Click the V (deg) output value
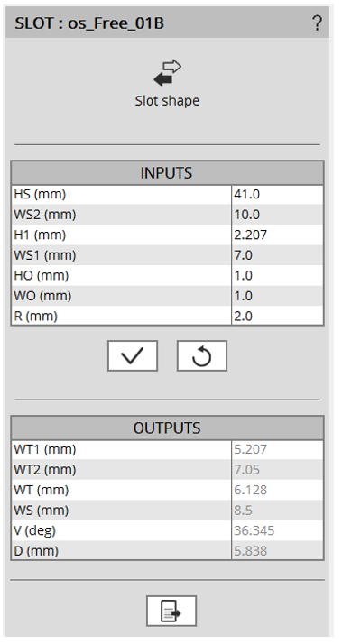The image size is (342, 644). (277, 530)
